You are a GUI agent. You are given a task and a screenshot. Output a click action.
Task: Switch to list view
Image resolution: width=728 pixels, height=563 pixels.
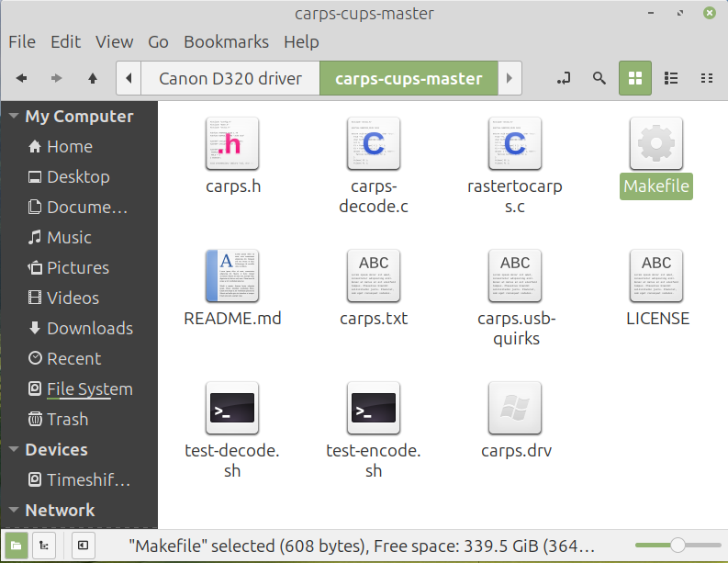tap(671, 78)
